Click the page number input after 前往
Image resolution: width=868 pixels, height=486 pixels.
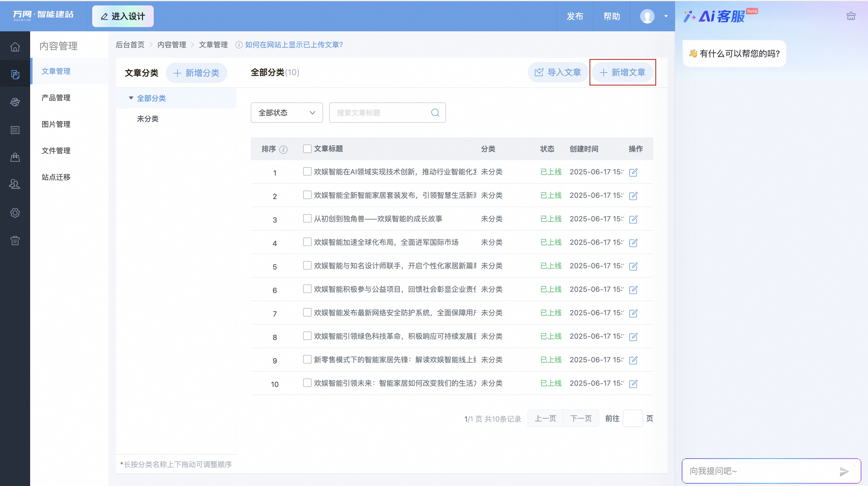(x=633, y=418)
